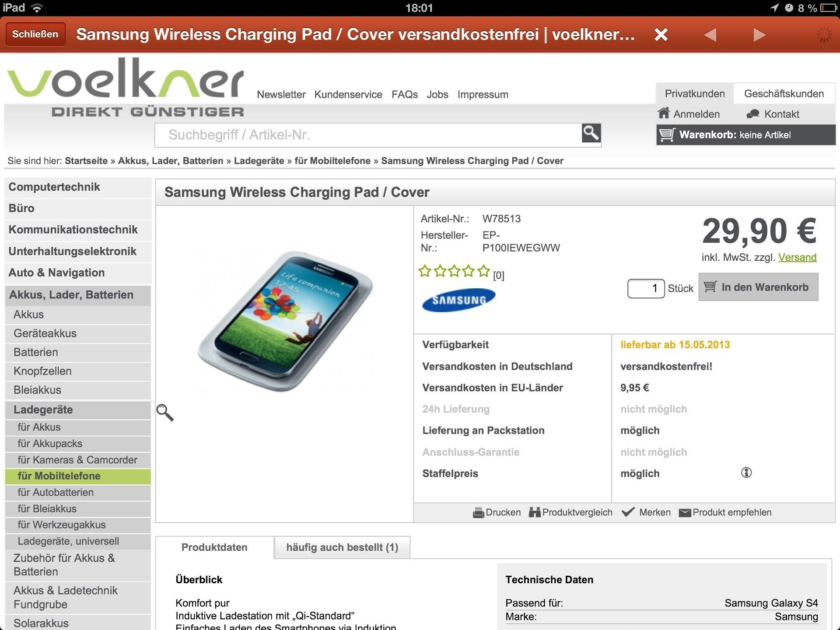840x630 pixels.
Task: Click Produkt empfehlen envelope icon
Action: (685, 513)
